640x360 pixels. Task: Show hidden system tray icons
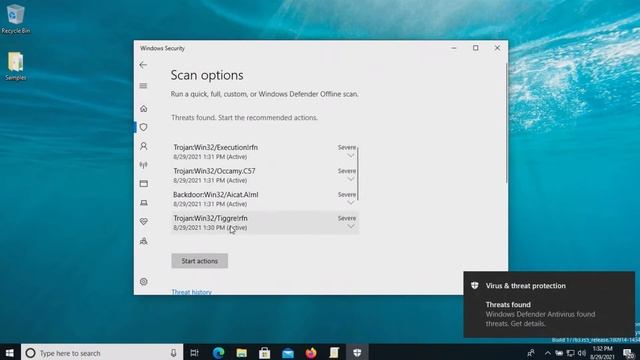548,353
